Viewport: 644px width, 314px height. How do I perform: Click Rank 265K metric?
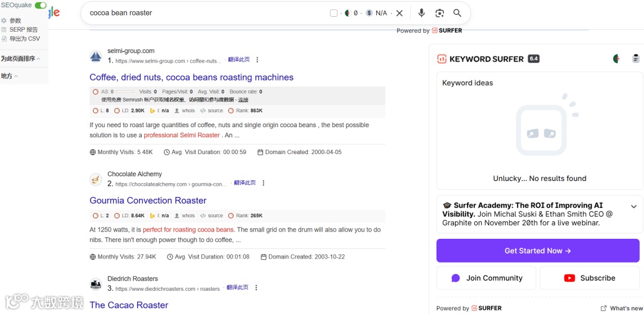pos(245,216)
